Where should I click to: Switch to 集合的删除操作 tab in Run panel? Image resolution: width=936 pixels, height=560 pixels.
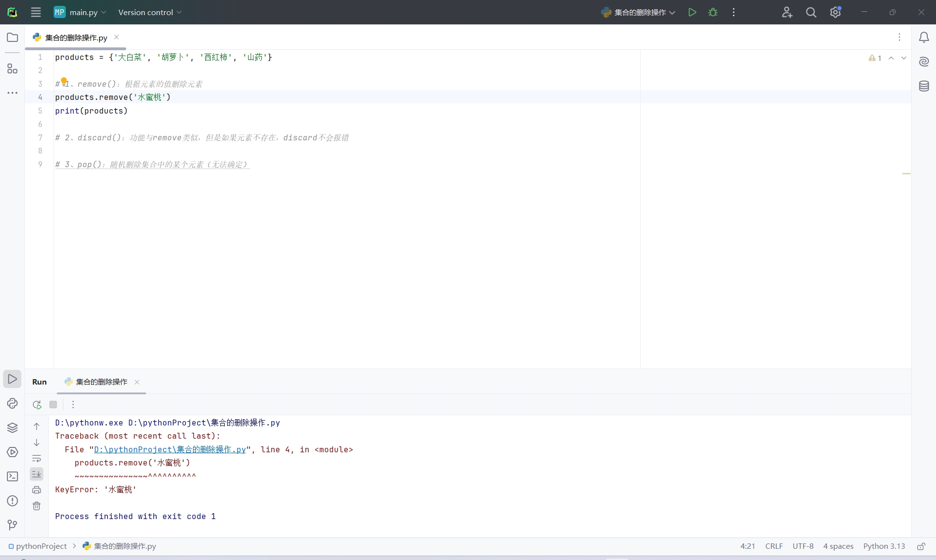pos(101,382)
